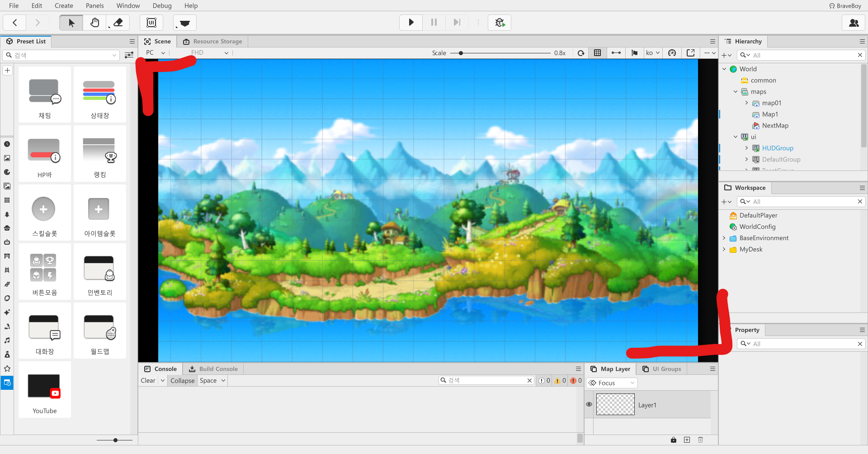Toggle grid display in scene view
The height and width of the screenshot is (454, 868).
tap(598, 53)
